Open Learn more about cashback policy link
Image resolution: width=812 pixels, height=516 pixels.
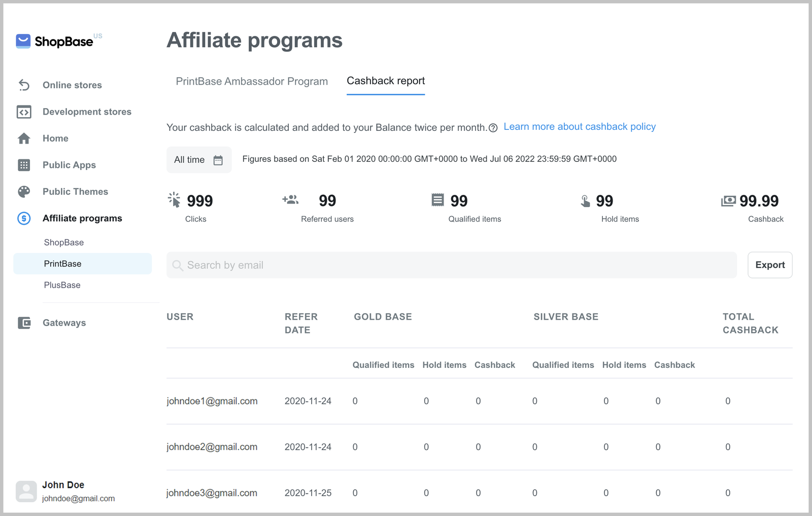579,127
